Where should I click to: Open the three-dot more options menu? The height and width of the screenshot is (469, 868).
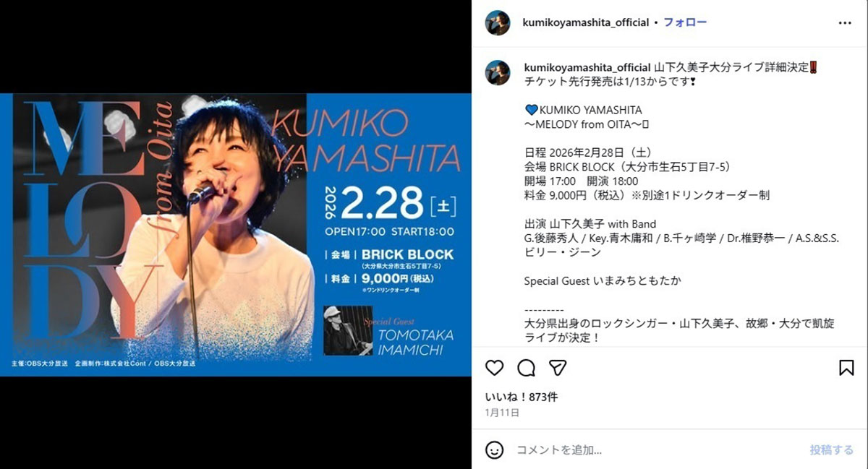click(845, 23)
